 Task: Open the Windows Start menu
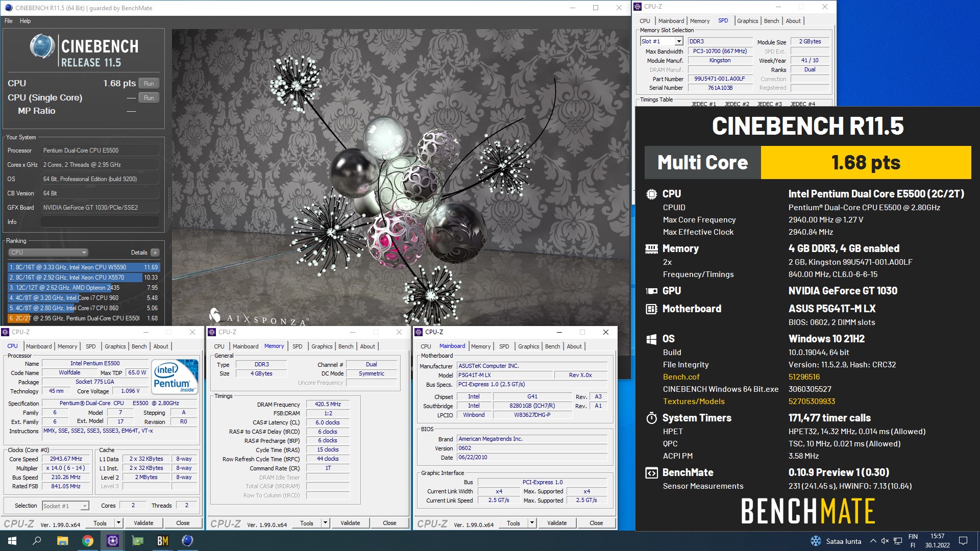12,541
